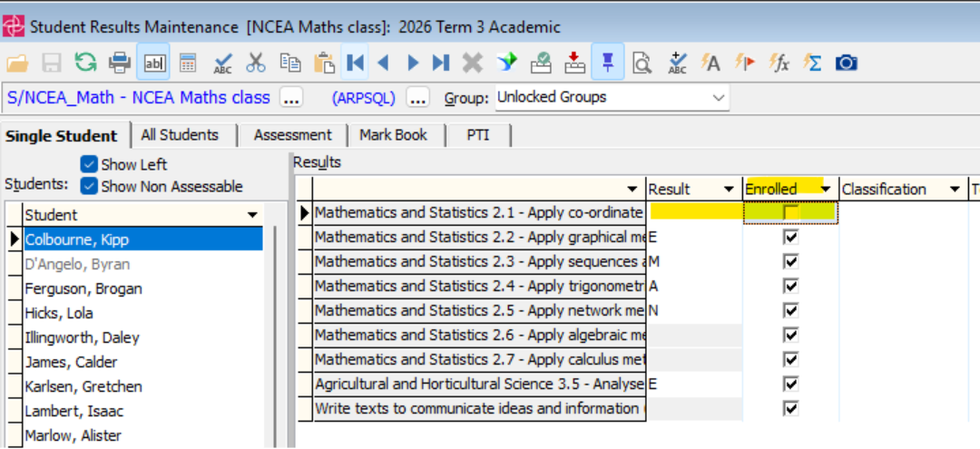Toggle the 'abl' text edit mode icon
The image size is (980, 449).
tap(153, 63)
